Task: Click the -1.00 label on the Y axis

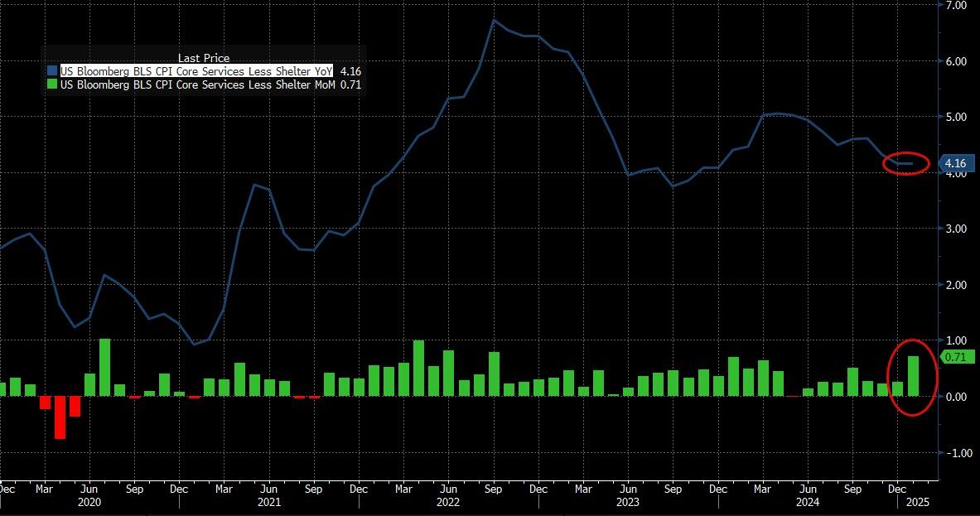Action: coord(957,453)
